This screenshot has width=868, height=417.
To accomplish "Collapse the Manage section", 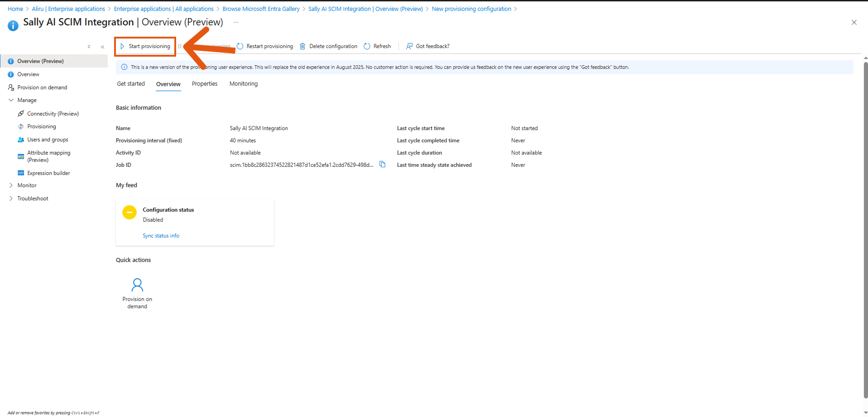I will click(x=11, y=100).
